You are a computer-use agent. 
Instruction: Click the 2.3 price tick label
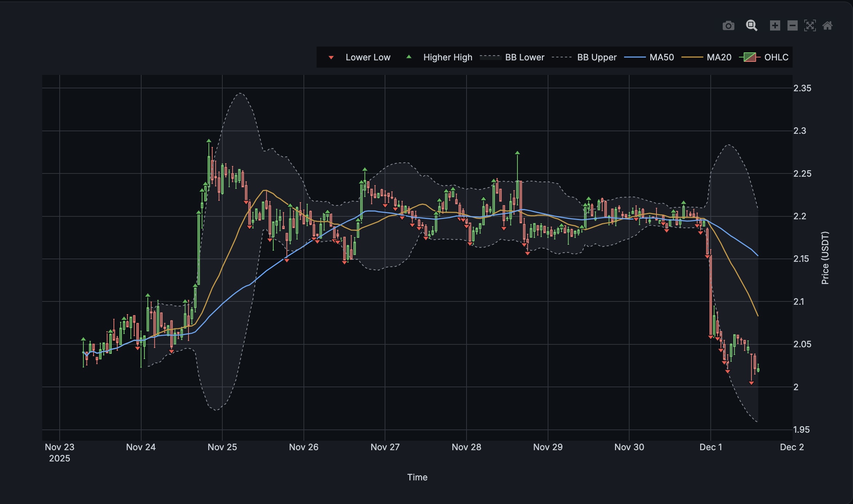pyautogui.click(x=800, y=131)
